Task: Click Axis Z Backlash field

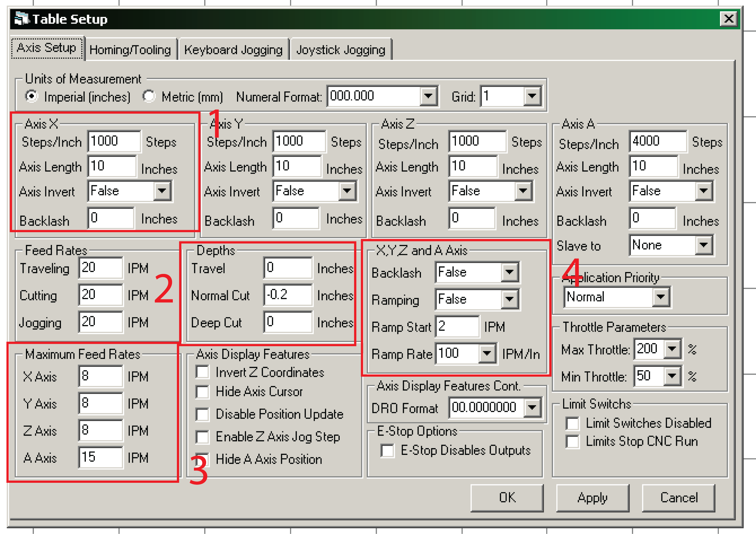Action: click(x=472, y=218)
